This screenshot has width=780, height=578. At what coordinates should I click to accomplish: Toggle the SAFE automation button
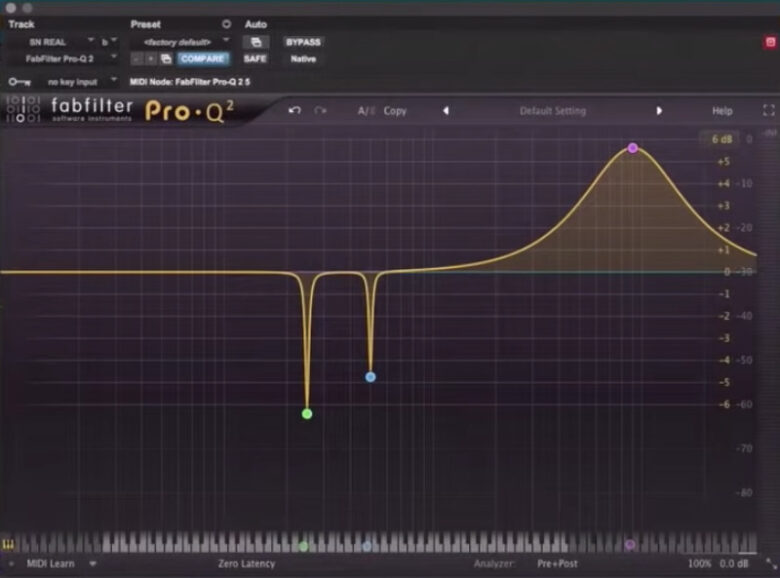pyautogui.click(x=255, y=59)
